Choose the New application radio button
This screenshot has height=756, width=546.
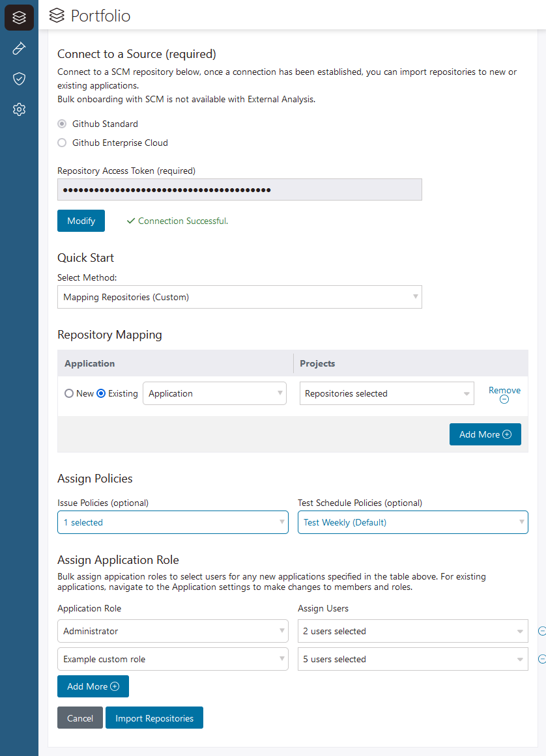[69, 393]
